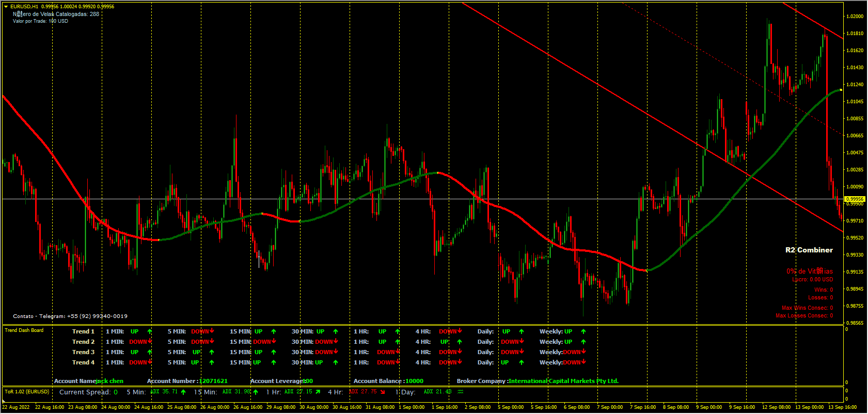Click the Trend 2 1 MIN red down arrow
The width and height of the screenshot is (868, 414).
point(150,341)
